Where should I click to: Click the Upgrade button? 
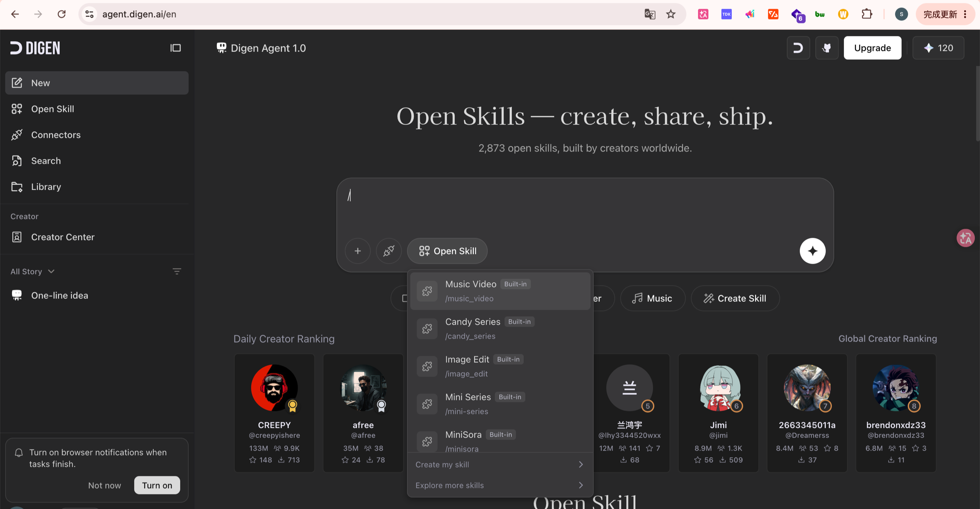coord(872,48)
